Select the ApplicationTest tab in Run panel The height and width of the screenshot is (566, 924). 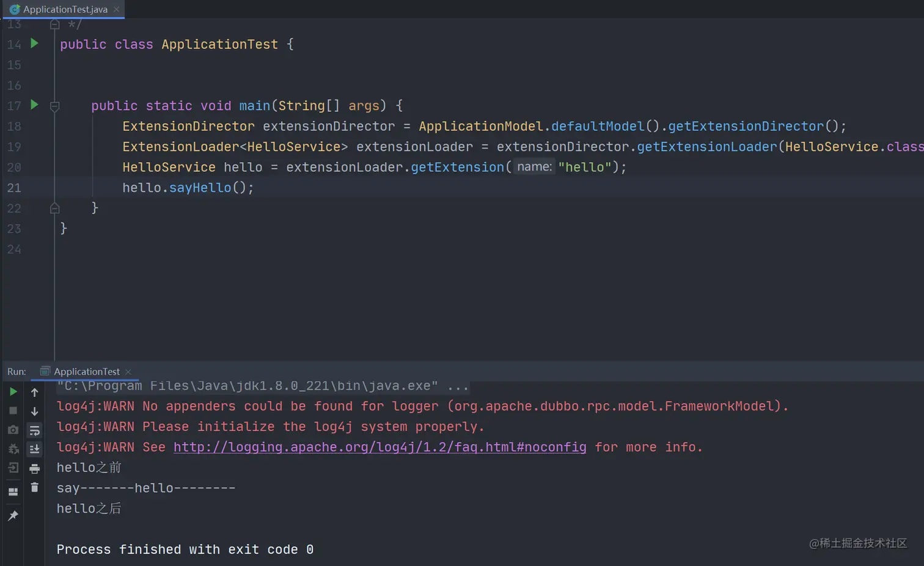(86, 372)
